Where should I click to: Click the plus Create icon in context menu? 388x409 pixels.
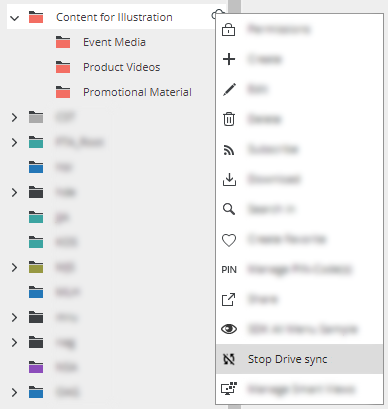pyautogui.click(x=229, y=59)
